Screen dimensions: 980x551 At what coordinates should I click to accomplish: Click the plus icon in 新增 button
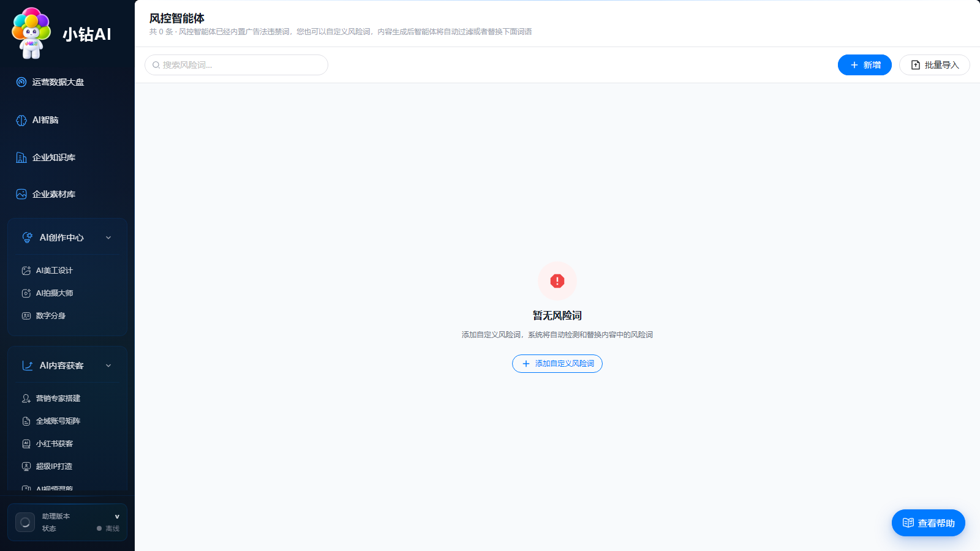click(x=854, y=65)
